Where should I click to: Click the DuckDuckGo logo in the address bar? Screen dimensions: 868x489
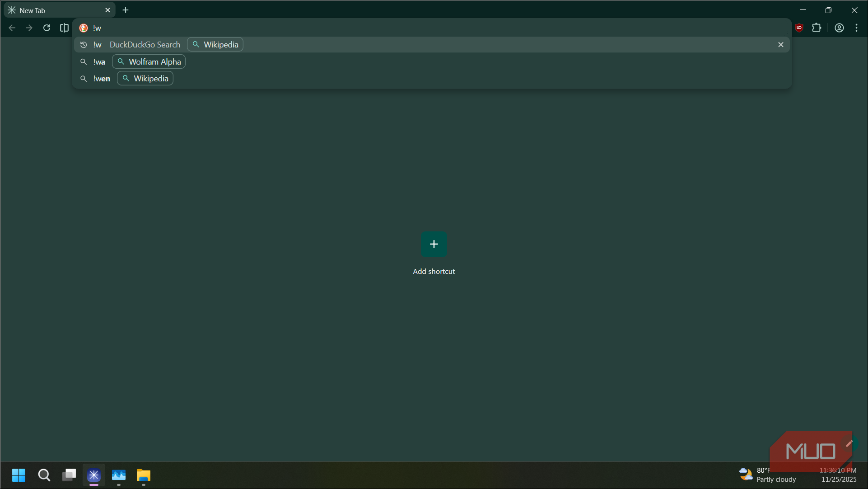(83, 28)
